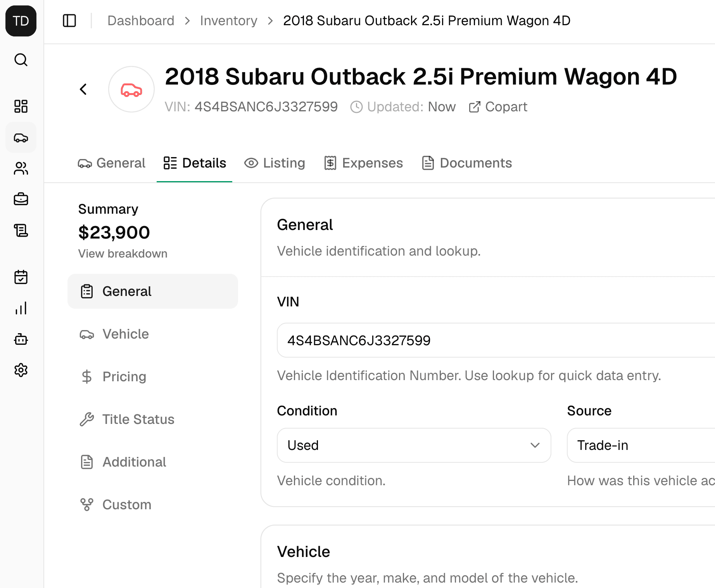
Task: Select Vehicle in the section list
Action: (x=153, y=334)
